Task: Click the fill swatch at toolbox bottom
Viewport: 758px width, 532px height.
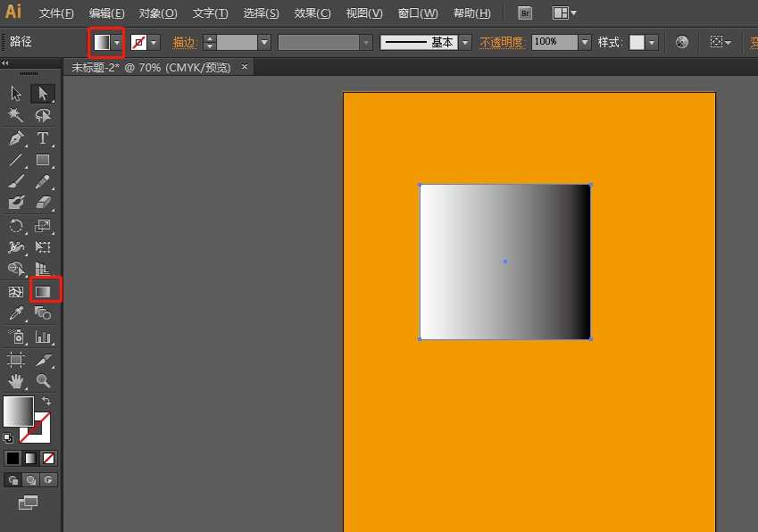Action: (20, 412)
